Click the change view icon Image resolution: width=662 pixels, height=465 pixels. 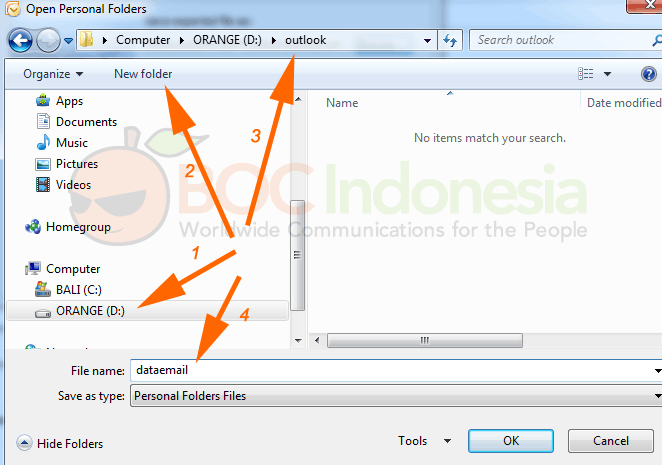586,74
